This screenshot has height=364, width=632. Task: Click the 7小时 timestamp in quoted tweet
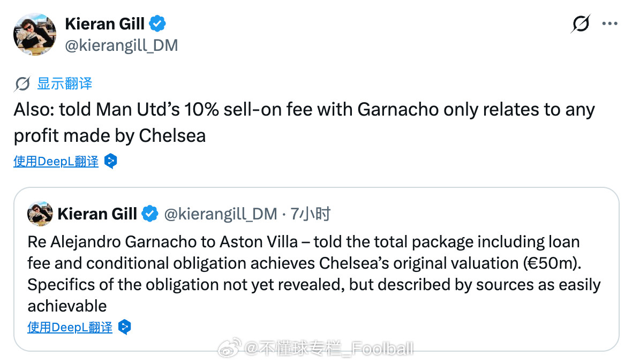point(310,214)
